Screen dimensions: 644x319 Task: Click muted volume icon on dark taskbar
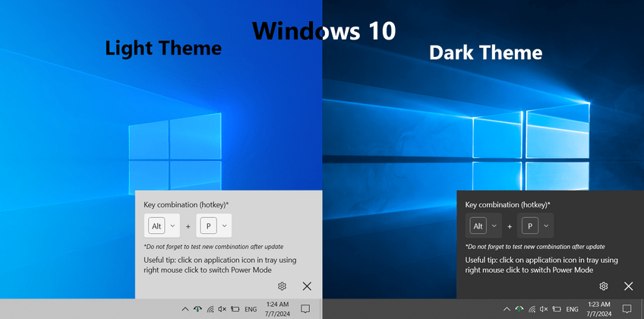pyautogui.click(x=544, y=309)
